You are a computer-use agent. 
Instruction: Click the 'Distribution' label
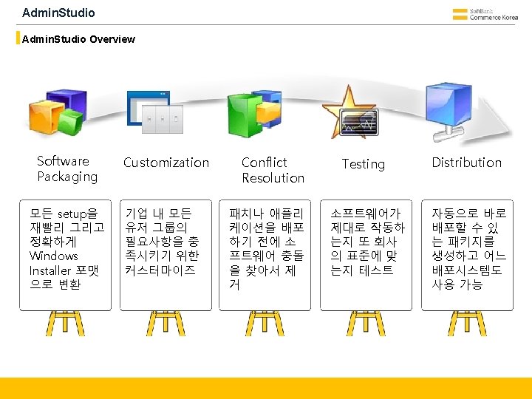coord(466,163)
